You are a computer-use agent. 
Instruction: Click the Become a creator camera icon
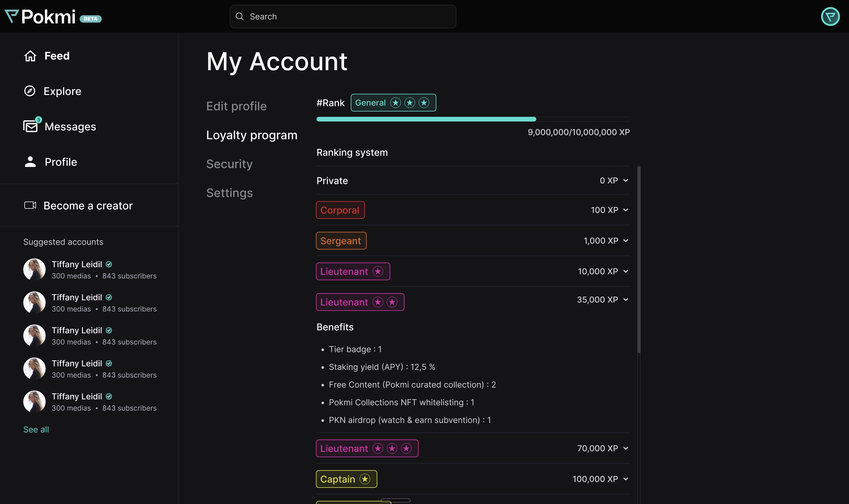point(30,205)
